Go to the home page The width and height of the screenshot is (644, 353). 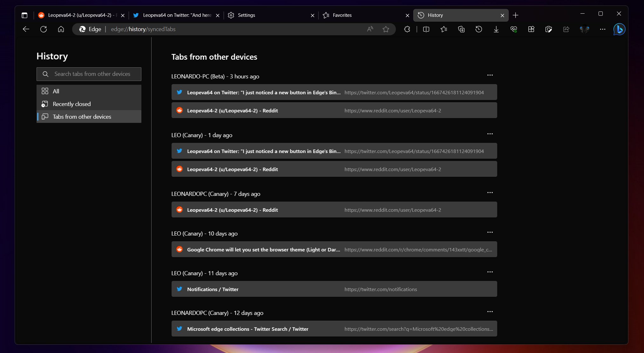[61, 29]
